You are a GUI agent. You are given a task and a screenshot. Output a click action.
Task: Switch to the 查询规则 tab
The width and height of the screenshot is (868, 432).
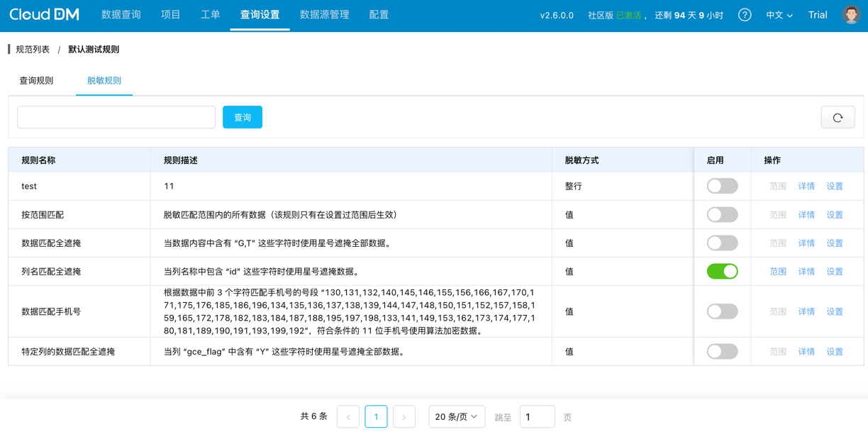[x=36, y=81]
